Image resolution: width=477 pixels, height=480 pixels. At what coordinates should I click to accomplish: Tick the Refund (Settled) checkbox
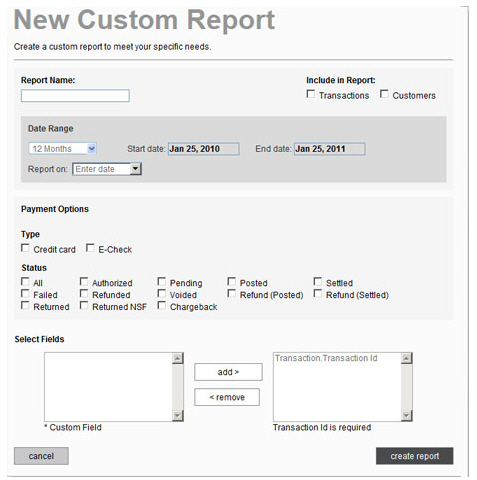[x=317, y=294]
